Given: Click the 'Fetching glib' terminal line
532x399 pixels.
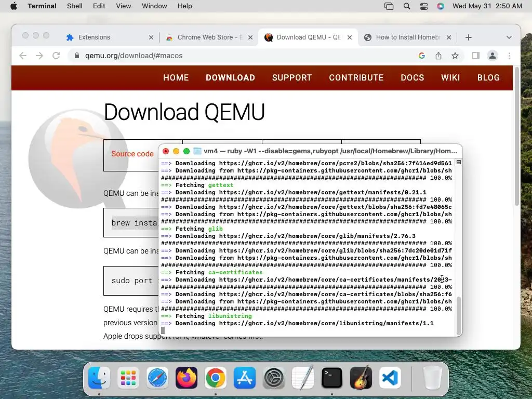Looking at the screenshot, I should [x=192, y=229].
